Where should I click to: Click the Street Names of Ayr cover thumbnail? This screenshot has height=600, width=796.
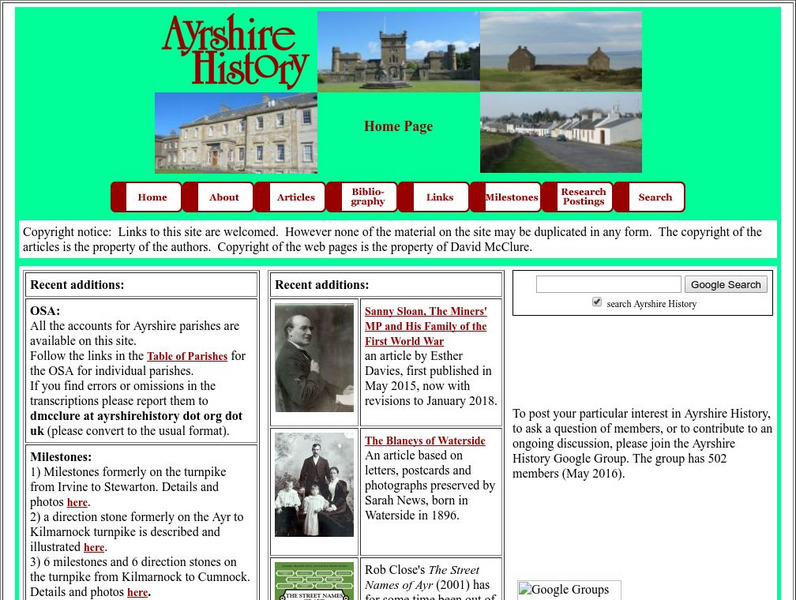[x=314, y=581]
